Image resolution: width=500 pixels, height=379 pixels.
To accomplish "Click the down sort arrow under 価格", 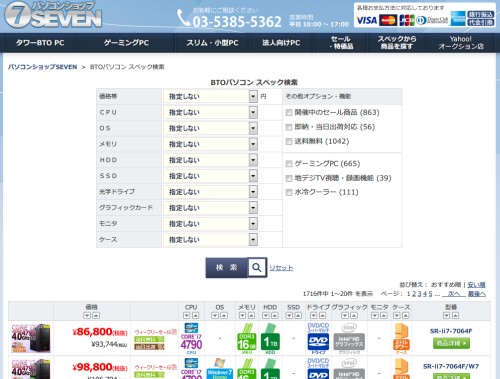I will [x=87, y=315].
